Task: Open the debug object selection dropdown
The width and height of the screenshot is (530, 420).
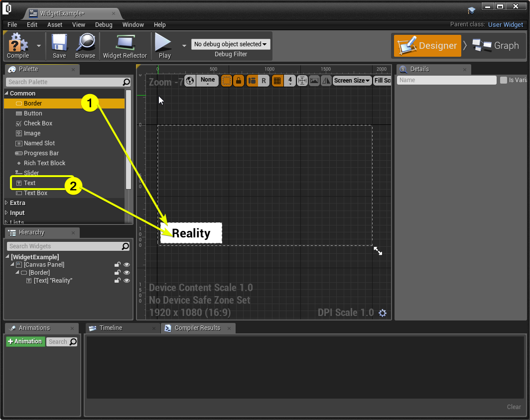Action: pyautogui.click(x=231, y=44)
